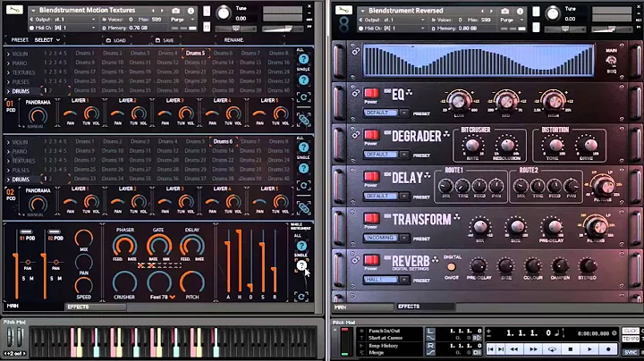The height and width of the screenshot is (361, 644).
Task: Click the reset arrow icon in Pod 02
Action: tap(303, 186)
